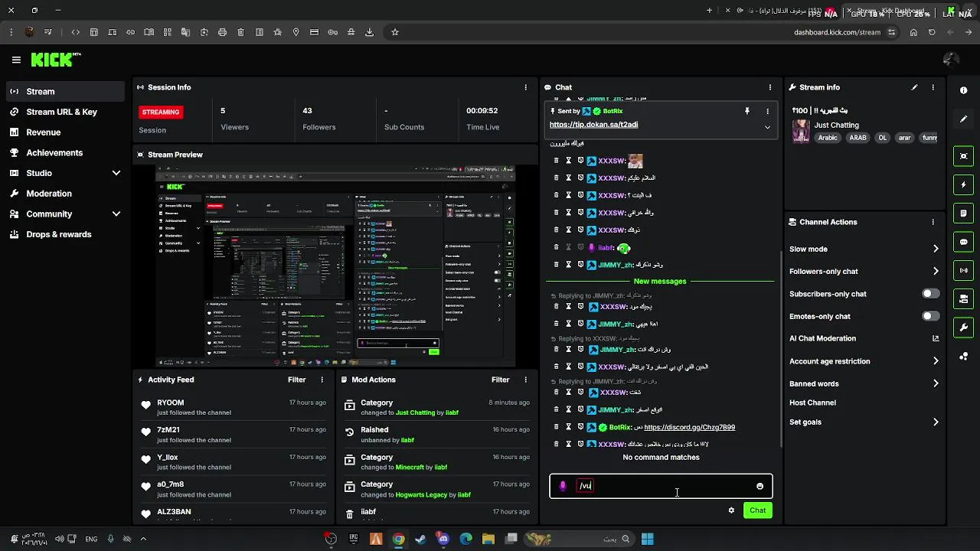
Task: Open the profile avatar at top right
Action: tap(951, 60)
